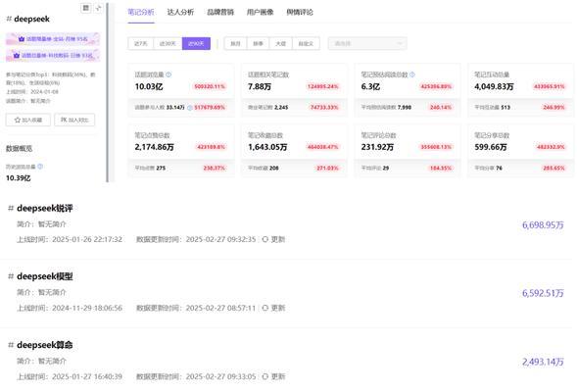Click the 2,174.86万 likes value
Screen dimensions: 577x392
click(154, 147)
